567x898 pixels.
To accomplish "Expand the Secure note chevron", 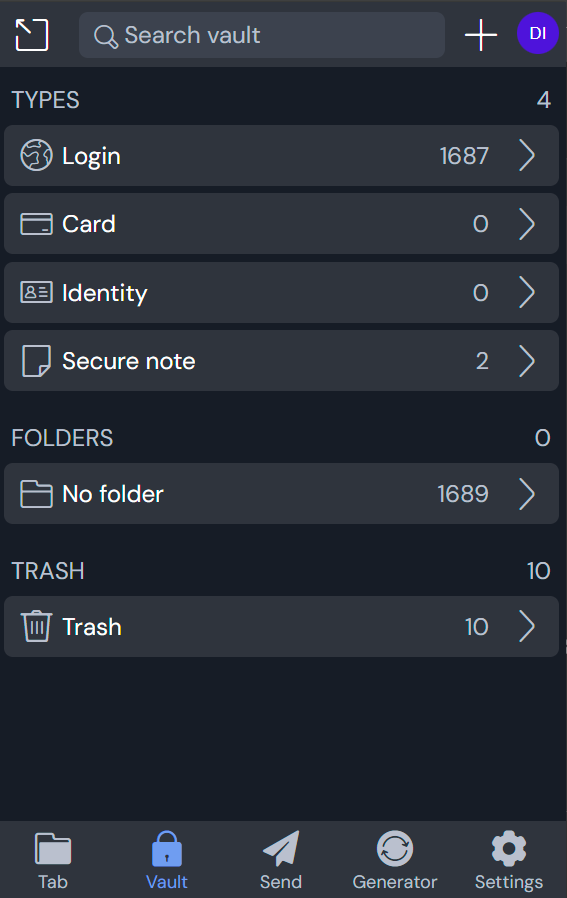I will [527, 361].
